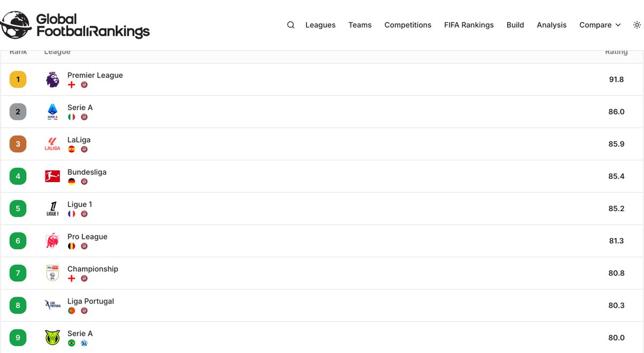Viewport: 644px width, 353px height.
Task: Click the 85.2 rating value
Action: click(616, 208)
